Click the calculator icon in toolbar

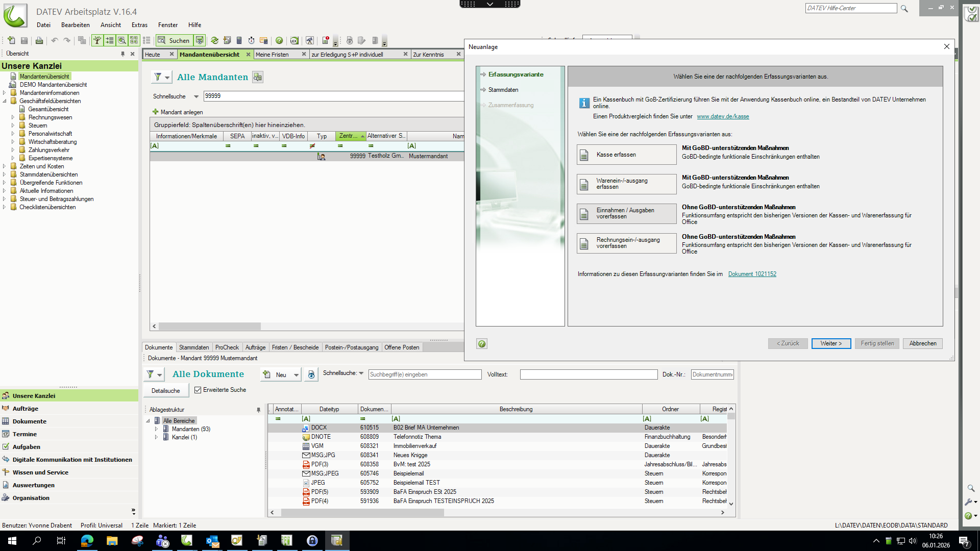coord(239,40)
